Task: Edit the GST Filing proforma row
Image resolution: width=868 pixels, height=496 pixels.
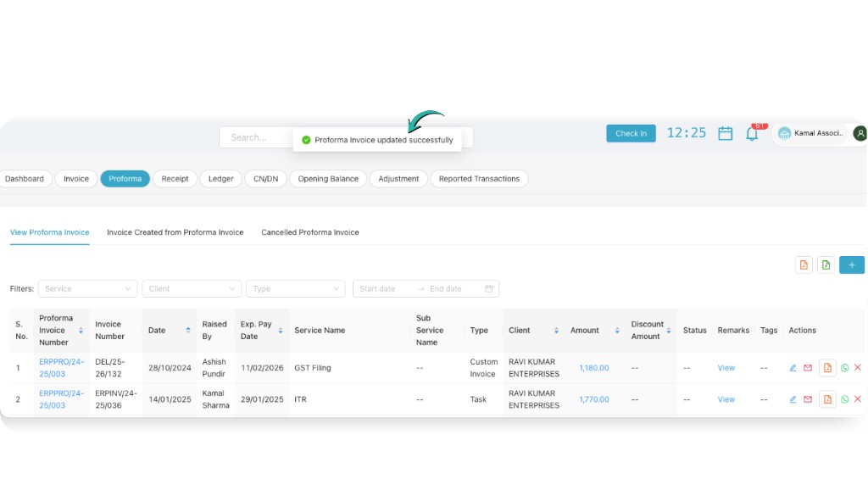Action: (793, 368)
